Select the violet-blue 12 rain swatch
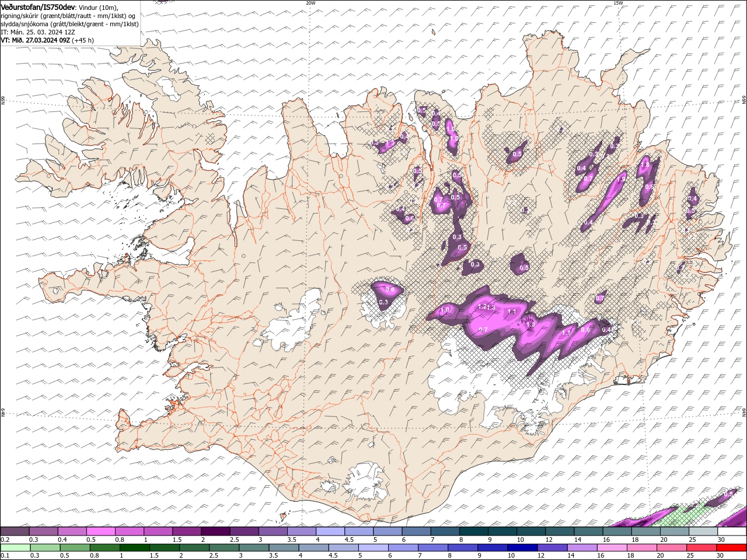 pos(552,548)
